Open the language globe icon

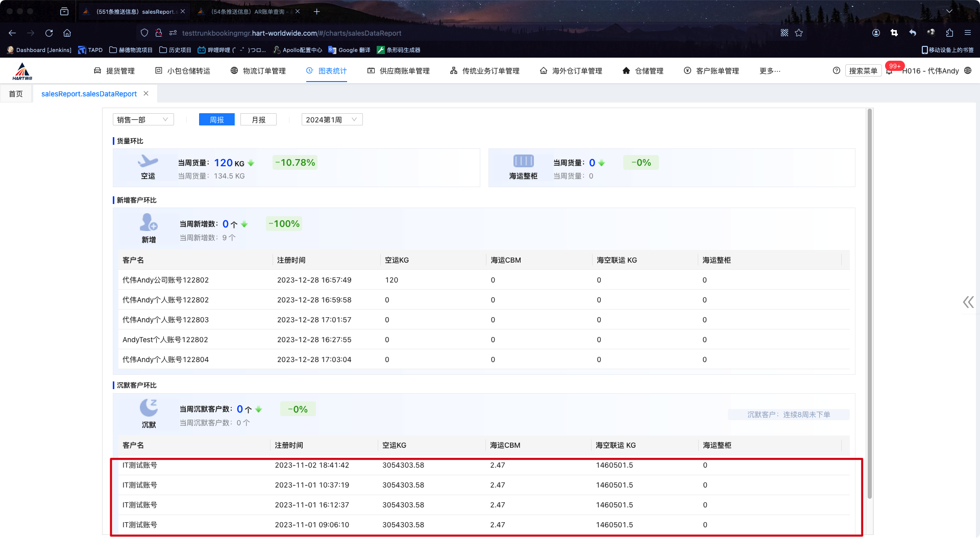[968, 71]
